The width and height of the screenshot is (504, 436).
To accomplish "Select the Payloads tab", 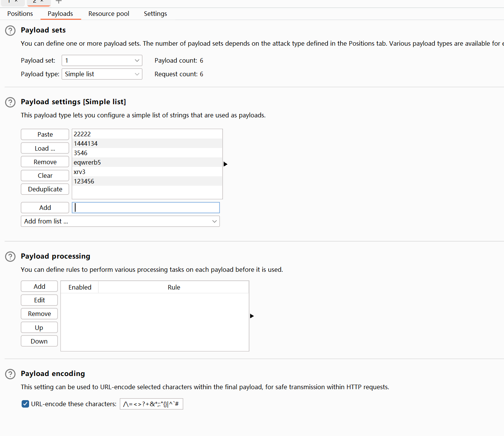I will tap(60, 14).
